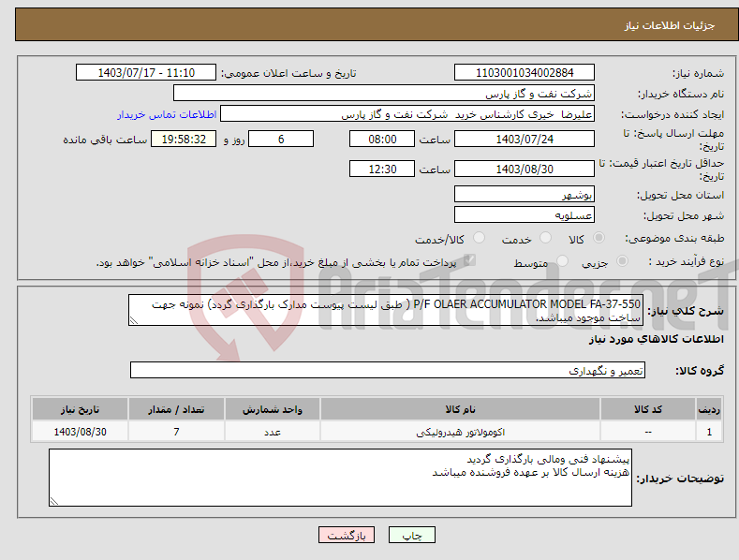Click the remaining time field 19:58:32
Screen dimensions: 739x560
(x=184, y=139)
